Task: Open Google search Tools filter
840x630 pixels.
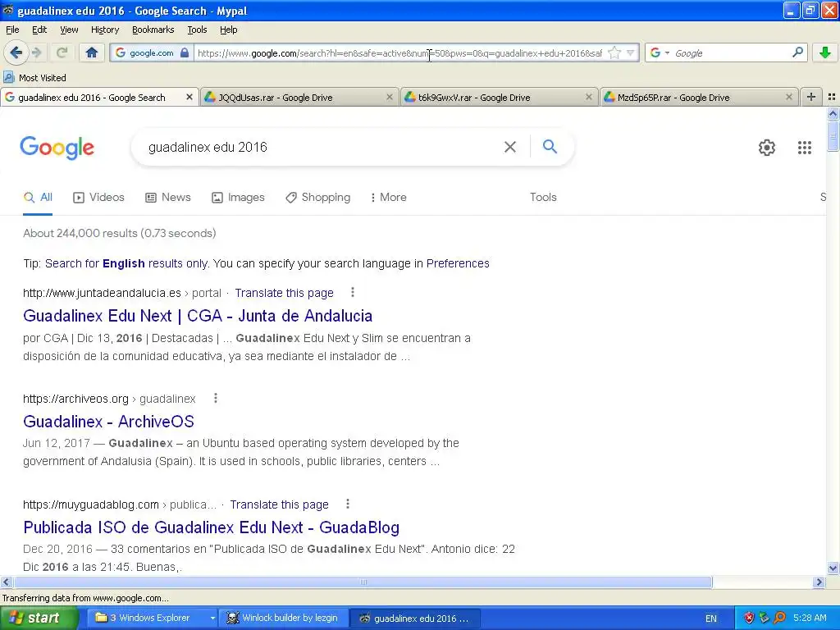Action: pos(543,197)
